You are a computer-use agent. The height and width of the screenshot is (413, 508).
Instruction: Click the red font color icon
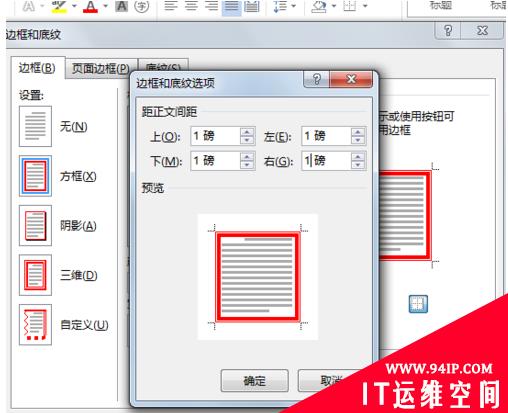[91, 6]
